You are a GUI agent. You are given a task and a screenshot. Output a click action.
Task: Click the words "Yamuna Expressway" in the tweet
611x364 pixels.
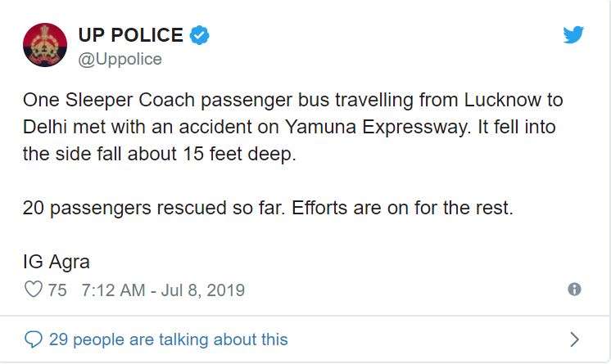376,127
